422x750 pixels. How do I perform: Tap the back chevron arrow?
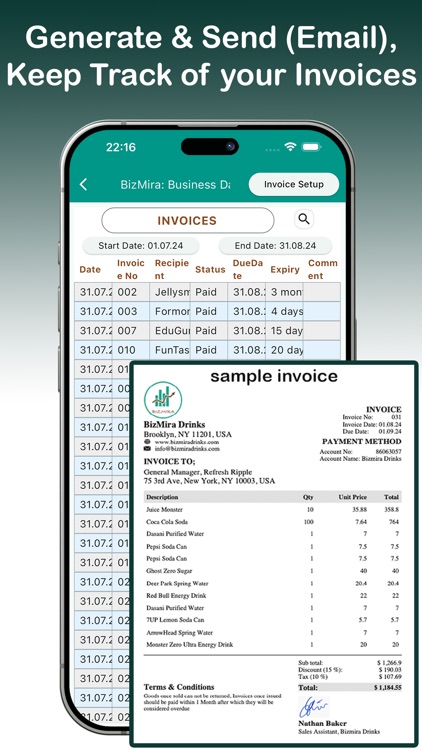click(83, 184)
